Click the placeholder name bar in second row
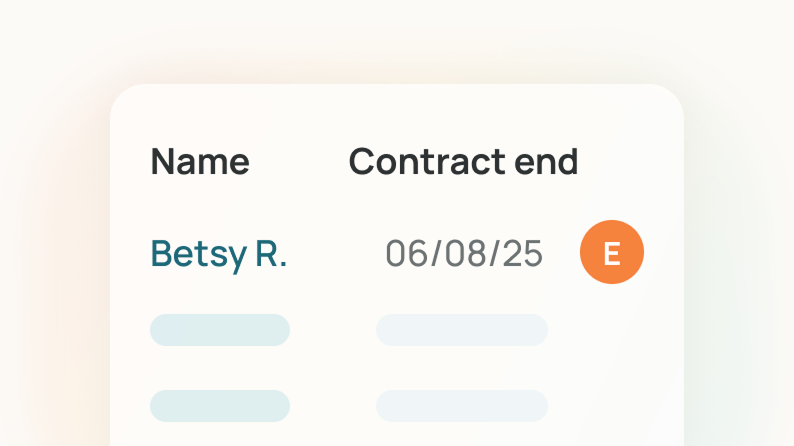Viewport: 794px width, 446px height. pos(220,330)
